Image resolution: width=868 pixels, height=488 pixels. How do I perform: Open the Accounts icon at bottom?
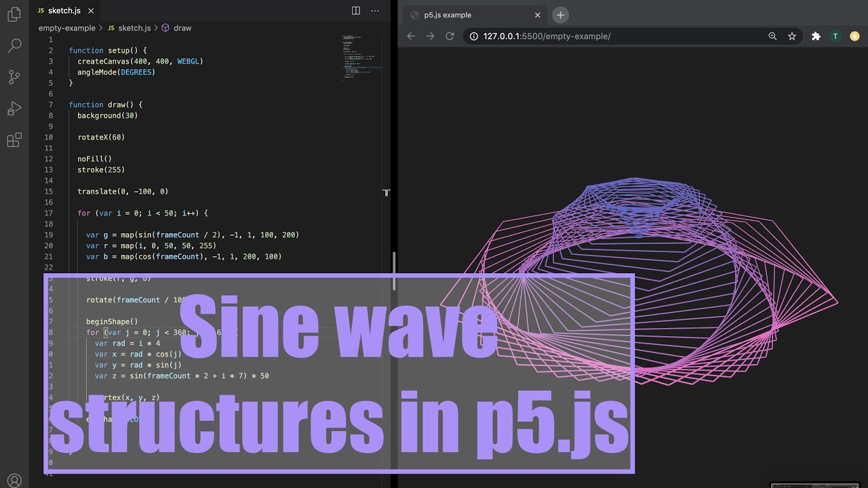14,481
